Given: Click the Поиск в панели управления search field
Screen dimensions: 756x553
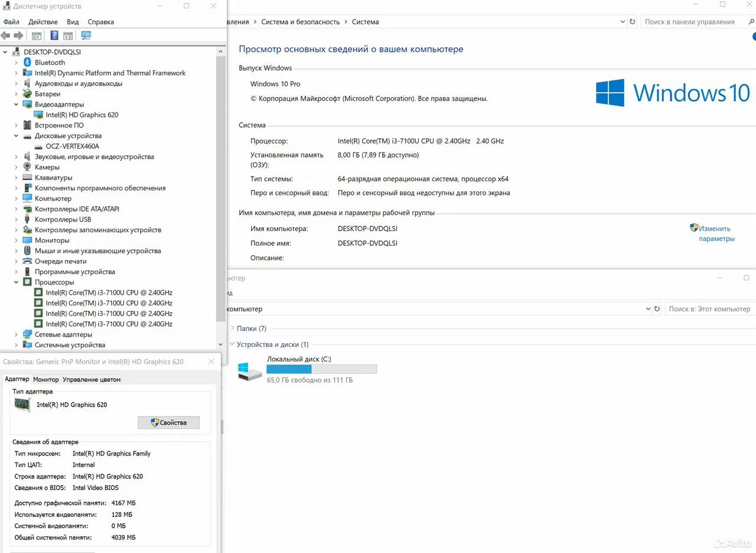Looking at the screenshot, I should 697,22.
